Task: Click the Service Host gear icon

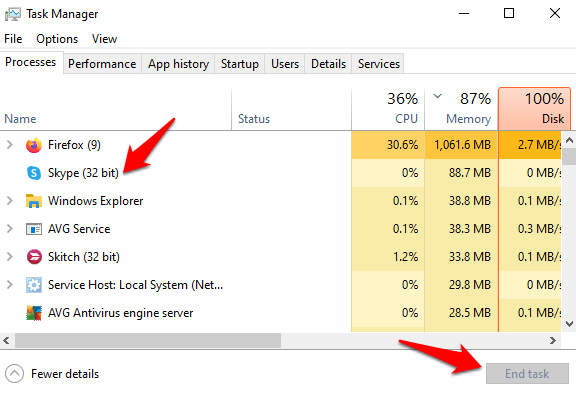Action: [x=34, y=285]
